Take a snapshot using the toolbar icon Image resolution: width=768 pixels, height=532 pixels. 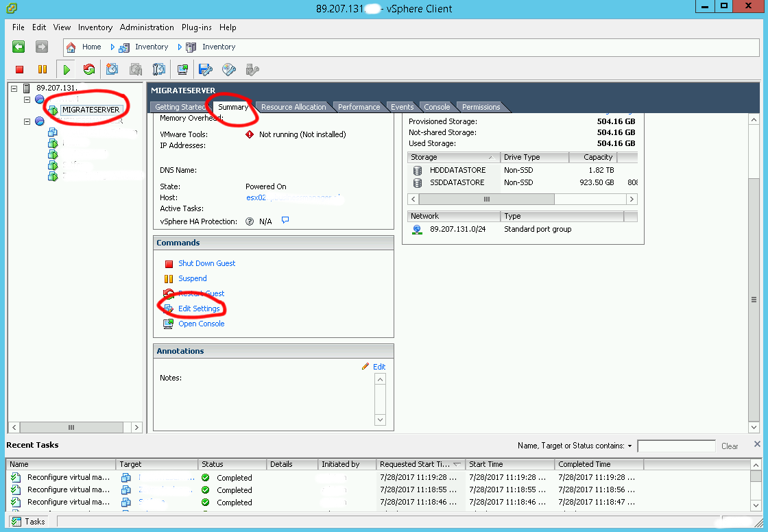(x=112, y=69)
